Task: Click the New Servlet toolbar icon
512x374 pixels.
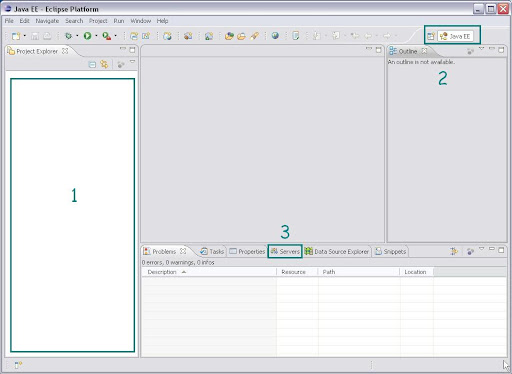Action: [146, 36]
